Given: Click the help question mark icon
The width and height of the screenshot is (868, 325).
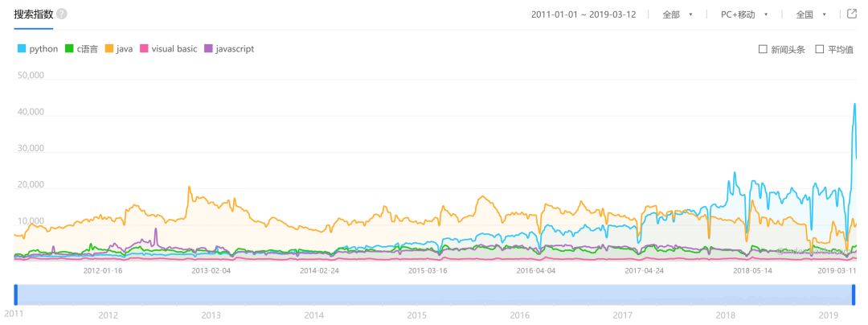Looking at the screenshot, I should tap(62, 14).
